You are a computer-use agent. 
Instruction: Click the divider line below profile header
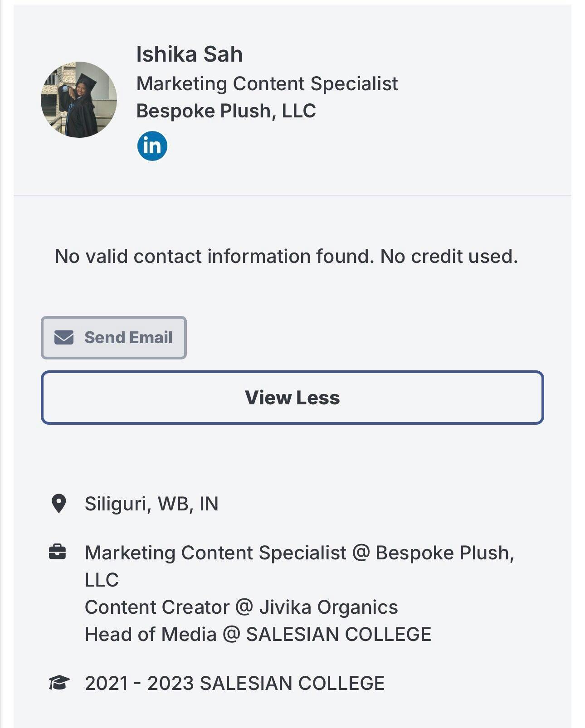pos(292,196)
